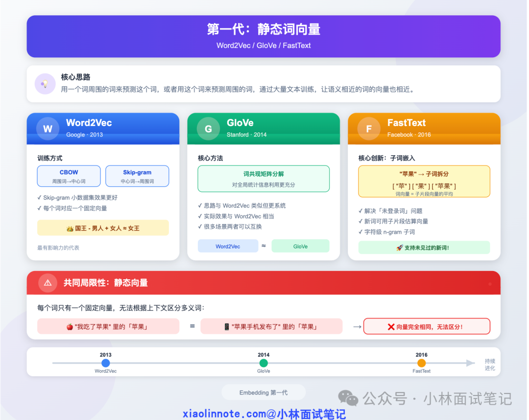Click the 2014 GloVe timeline marker
This screenshot has height=420, width=529.
[x=264, y=363]
